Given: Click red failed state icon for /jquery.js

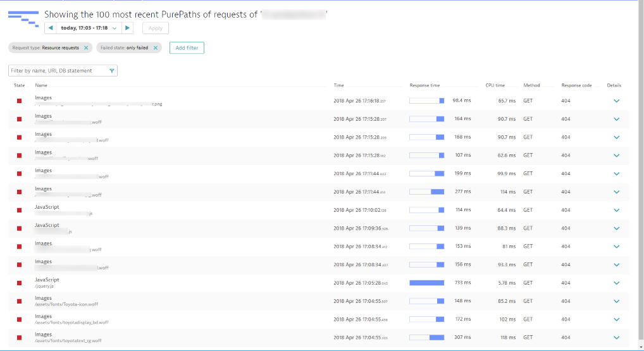Looking at the screenshot, I should [x=19, y=283].
